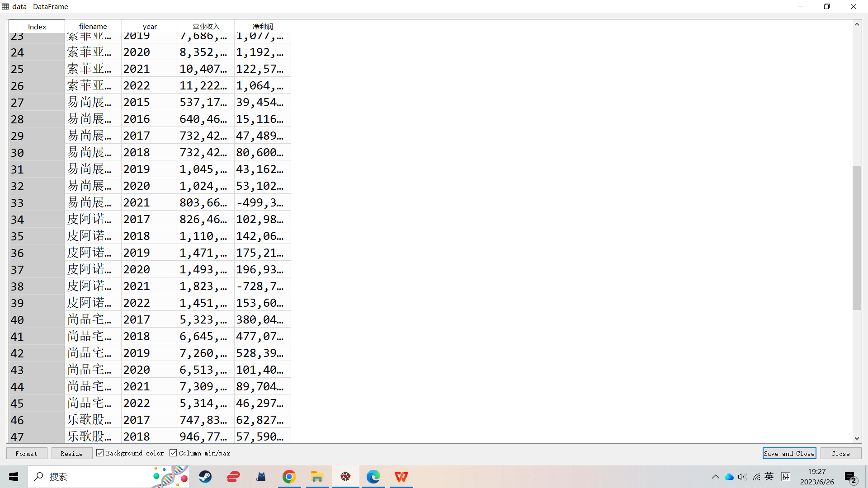Select the 营业收入 column header
Viewport: 868px width, 488px height.
coord(206,26)
